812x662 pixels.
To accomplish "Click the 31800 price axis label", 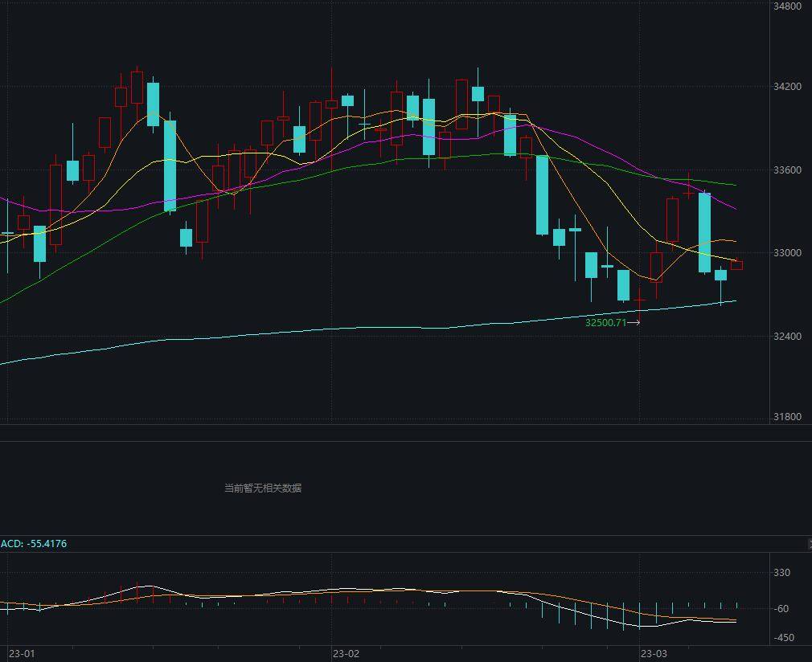I will (786, 417).
